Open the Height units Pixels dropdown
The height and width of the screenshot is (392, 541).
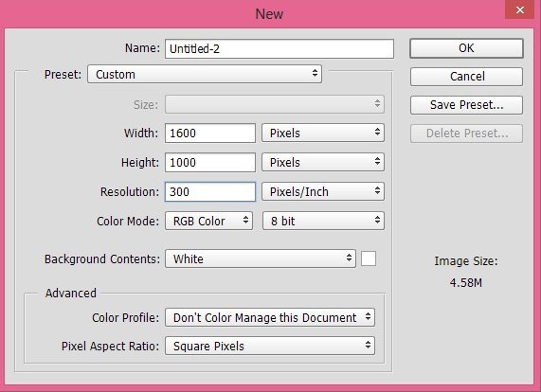pos(323,162)
